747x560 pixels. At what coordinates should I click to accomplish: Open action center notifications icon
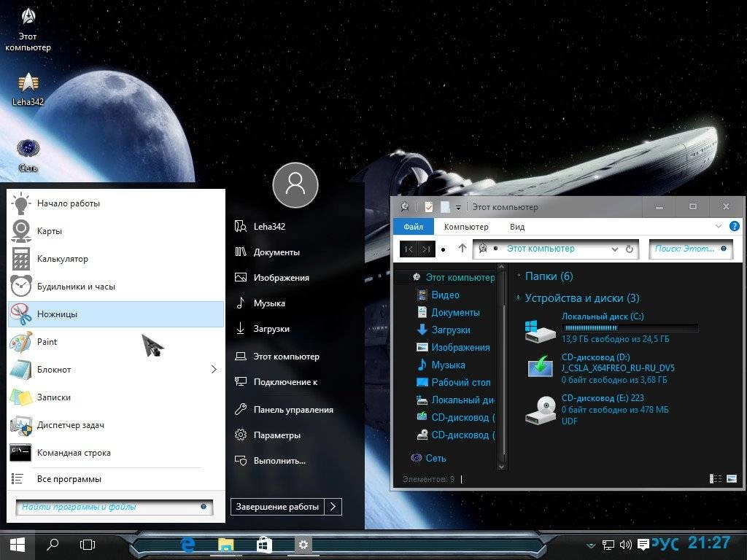[x=643, y=545]
